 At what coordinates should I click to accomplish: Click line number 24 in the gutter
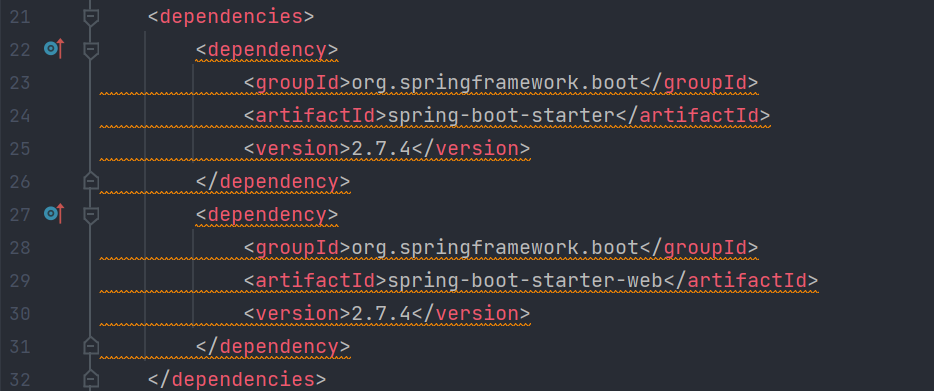point(20,115)
